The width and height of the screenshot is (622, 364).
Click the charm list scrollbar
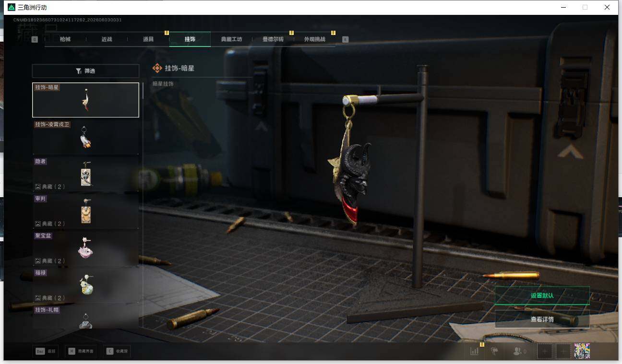coord(143,91)
